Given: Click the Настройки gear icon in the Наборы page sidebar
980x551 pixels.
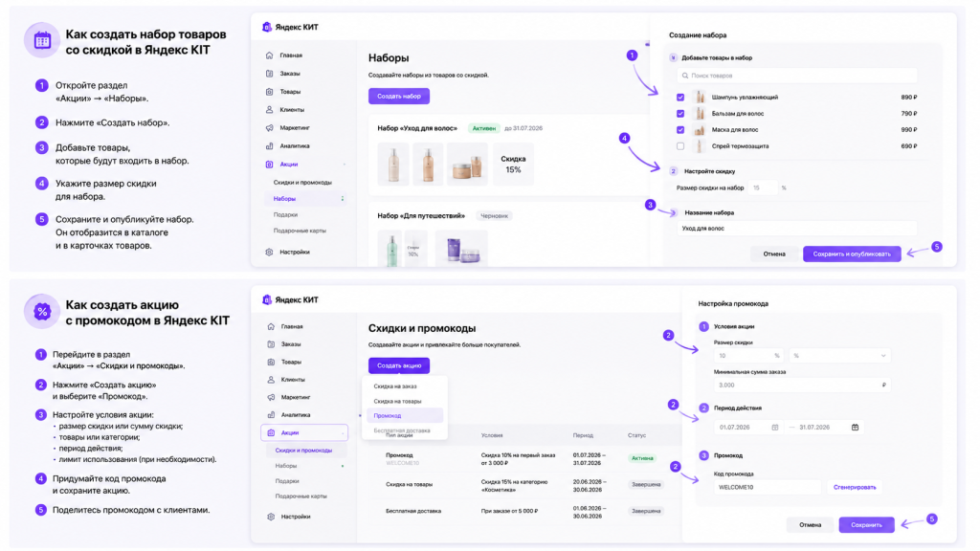Looking at the screenshot, I should 269,253.
